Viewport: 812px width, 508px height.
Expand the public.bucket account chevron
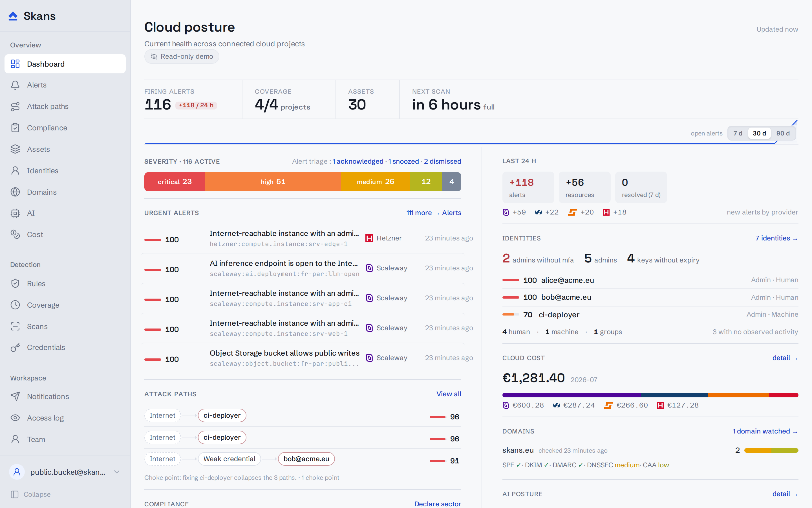tap(117, 472)
